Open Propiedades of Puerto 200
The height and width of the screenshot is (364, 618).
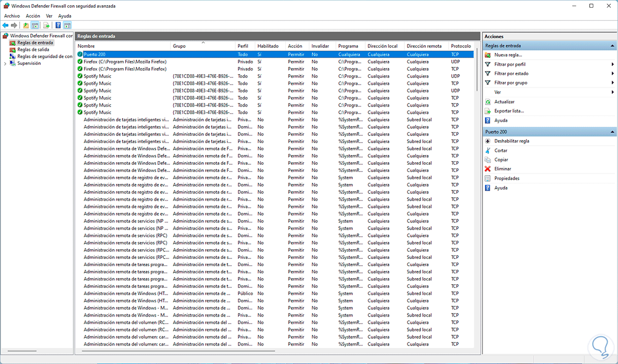click(x=507, y=179)
